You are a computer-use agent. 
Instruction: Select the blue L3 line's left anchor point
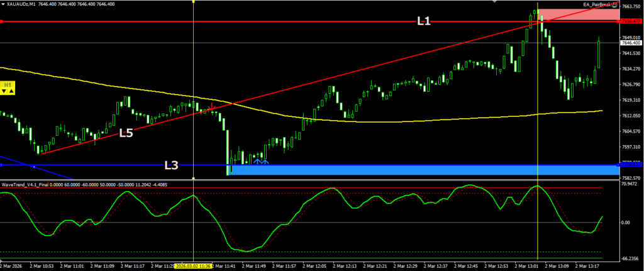pyautogui.click(x=2, y=165)
